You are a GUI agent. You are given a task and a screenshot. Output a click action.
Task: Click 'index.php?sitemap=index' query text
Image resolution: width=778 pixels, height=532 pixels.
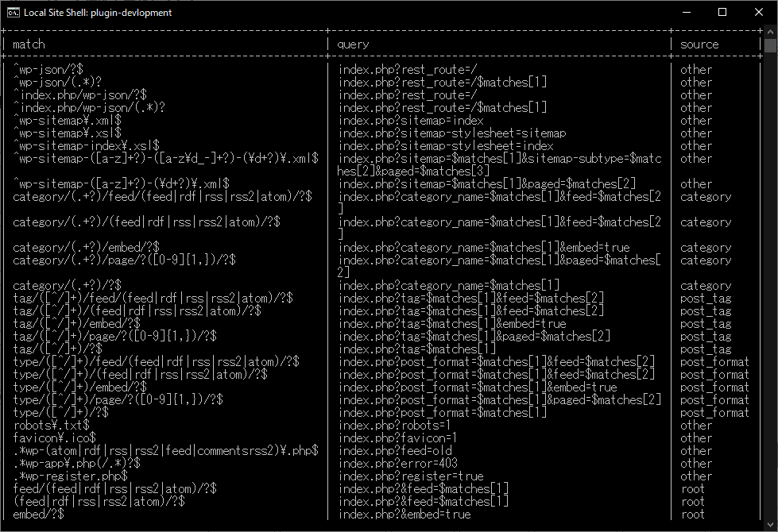[x=411, y=121]
